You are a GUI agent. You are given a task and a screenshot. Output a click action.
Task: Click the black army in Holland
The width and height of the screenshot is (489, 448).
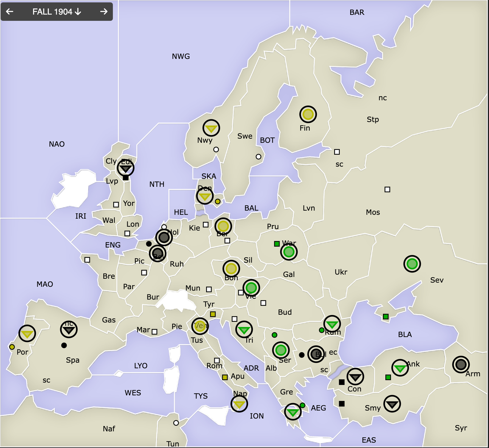[164, 237]
